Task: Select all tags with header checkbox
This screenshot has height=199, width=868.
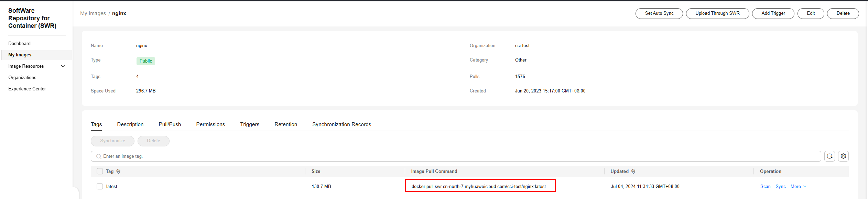Action: (100, 171)
